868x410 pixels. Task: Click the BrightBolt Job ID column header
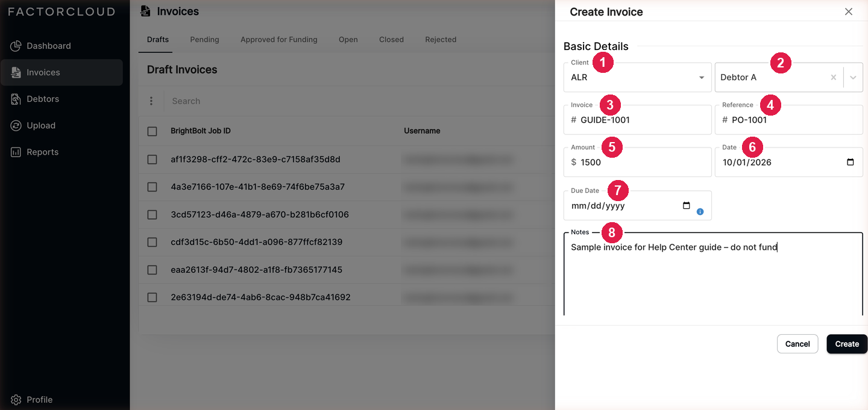pos(201,131)
